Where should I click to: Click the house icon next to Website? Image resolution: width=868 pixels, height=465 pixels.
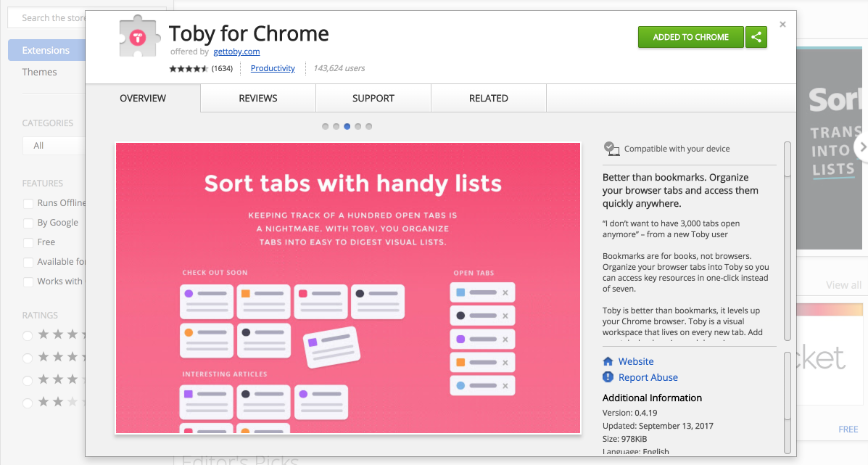[x=608, y=361]
